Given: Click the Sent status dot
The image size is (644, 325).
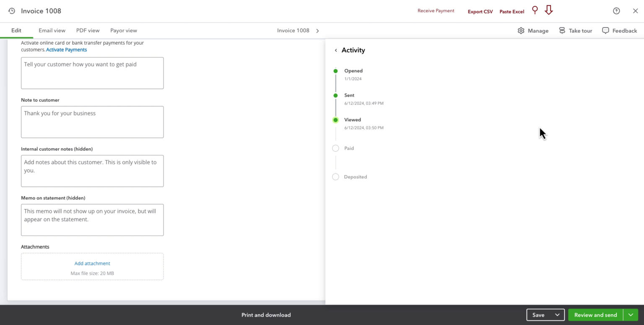Looking at the screenshot, I should (x=335, y=95).
